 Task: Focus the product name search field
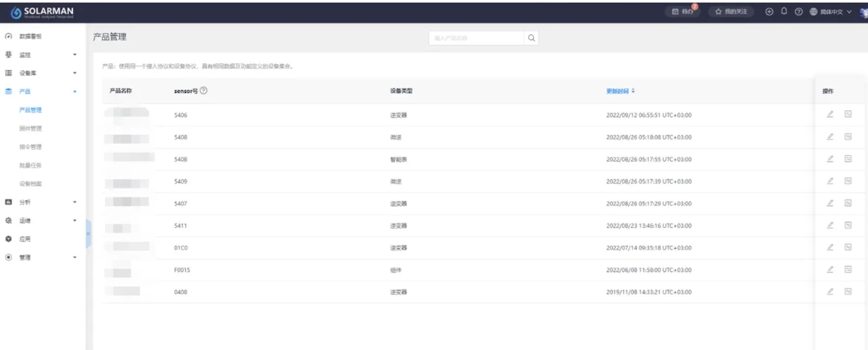pos(476,38)
